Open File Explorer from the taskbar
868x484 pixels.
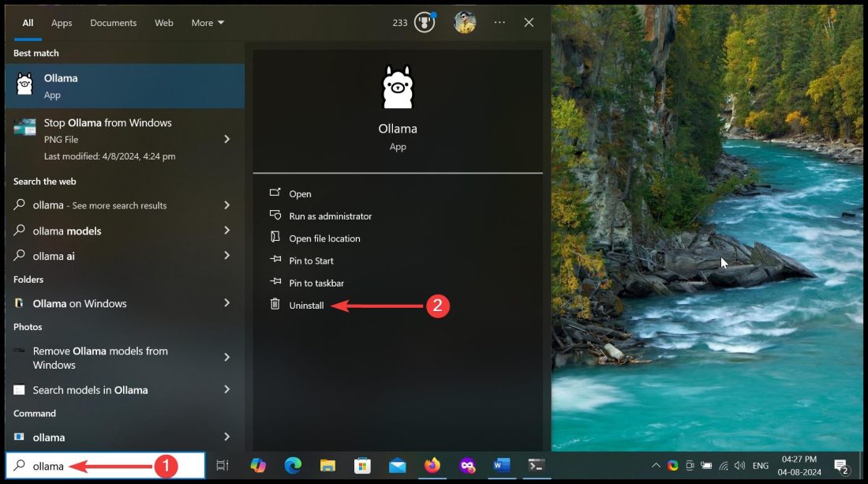tap(327, 466)
